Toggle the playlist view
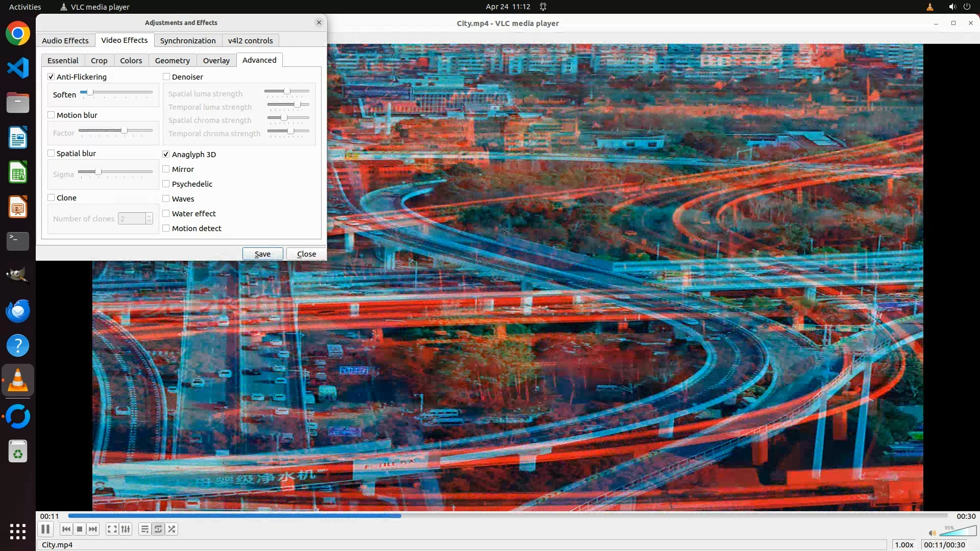980x551 pixels. coord(145,529)
